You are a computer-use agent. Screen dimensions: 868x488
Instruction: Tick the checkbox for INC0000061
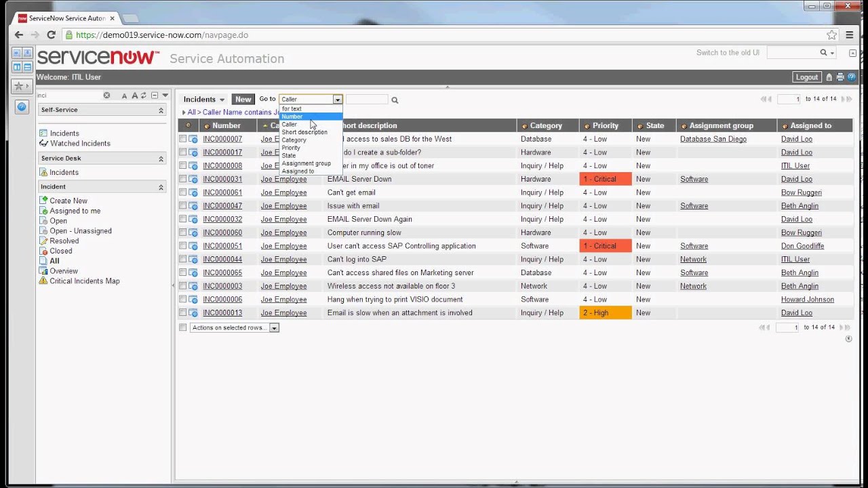183,192
